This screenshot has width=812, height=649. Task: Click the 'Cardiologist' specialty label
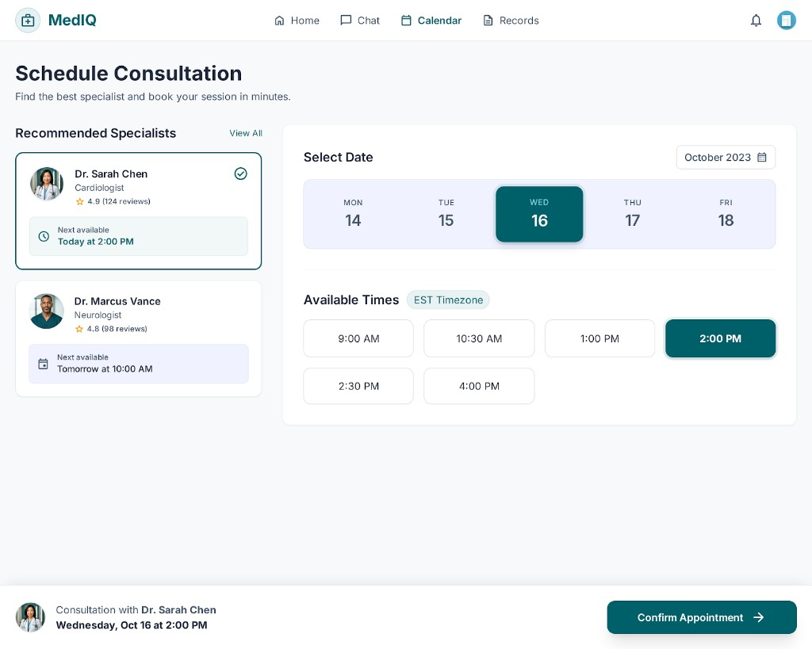click(99, 187)
